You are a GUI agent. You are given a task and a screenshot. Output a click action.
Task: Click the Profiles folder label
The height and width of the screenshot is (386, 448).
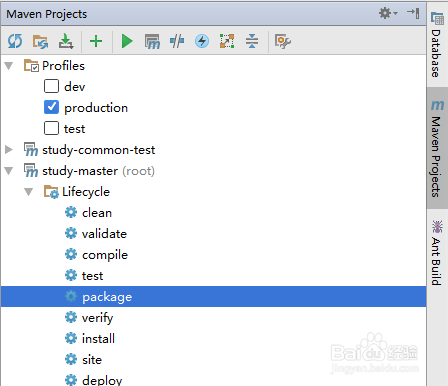tap(63, 66)
